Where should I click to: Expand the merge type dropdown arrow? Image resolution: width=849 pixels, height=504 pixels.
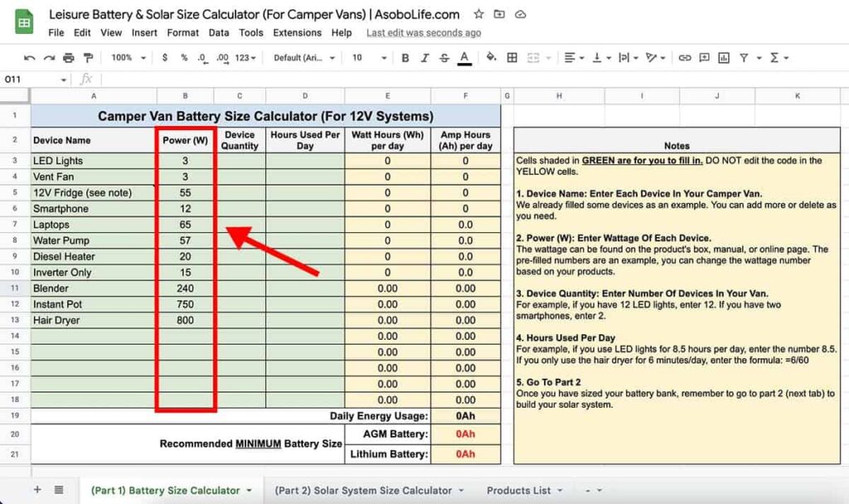[548, 58]
